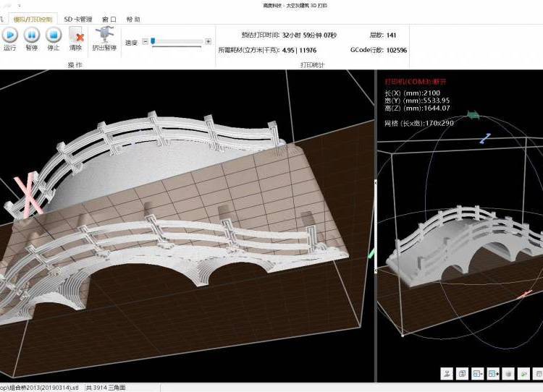The width and height of the screenshot is (543, 392).
Task: Switch to the SD卡管理 tab
Action: click(x=77, y=20)
